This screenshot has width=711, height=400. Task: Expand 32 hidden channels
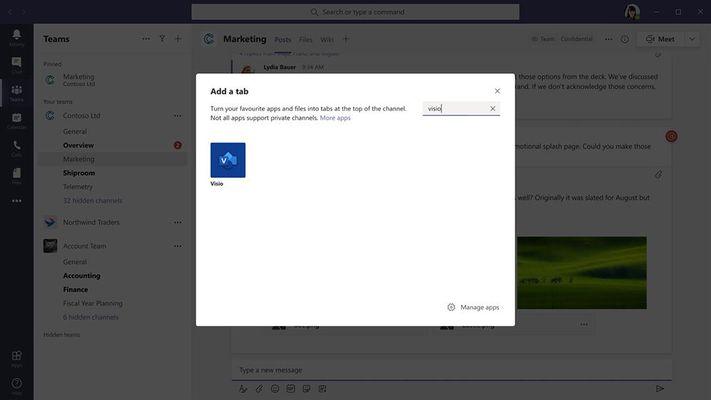coord(93,201)
